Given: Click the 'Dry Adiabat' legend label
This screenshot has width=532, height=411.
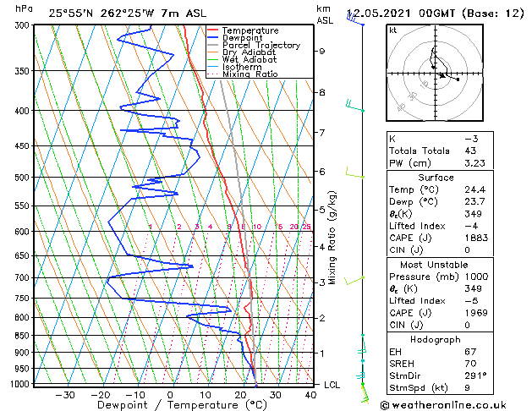Looking at the screenshot, I should coord(249,52).
